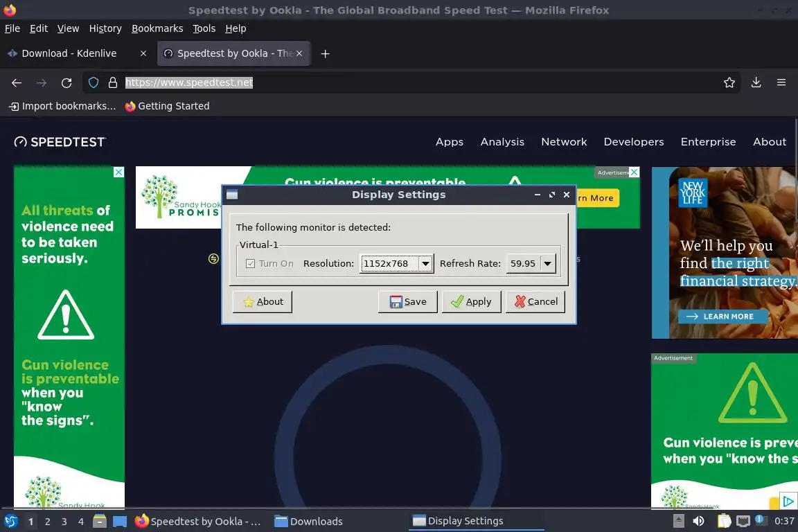Click the 1152x768 resolution combo field
The width and height of the screenshot is (798, 532).
point(396,264)
